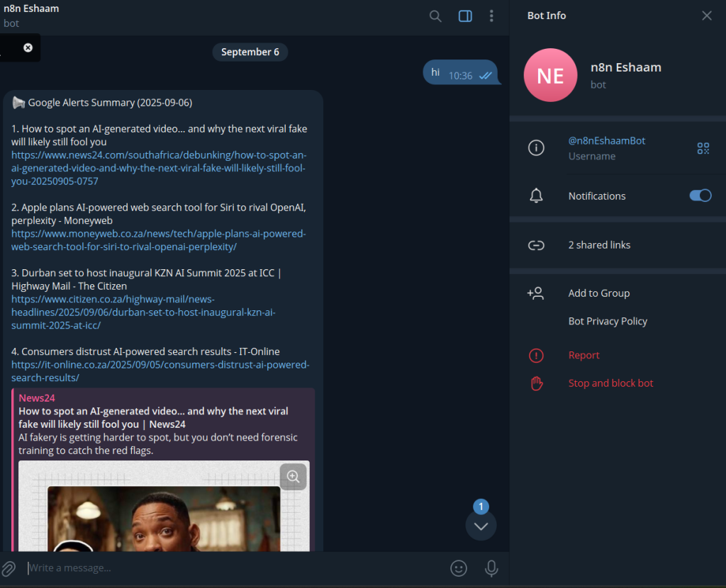Toggle the side panel icon in header

click(x=465, y=16)
